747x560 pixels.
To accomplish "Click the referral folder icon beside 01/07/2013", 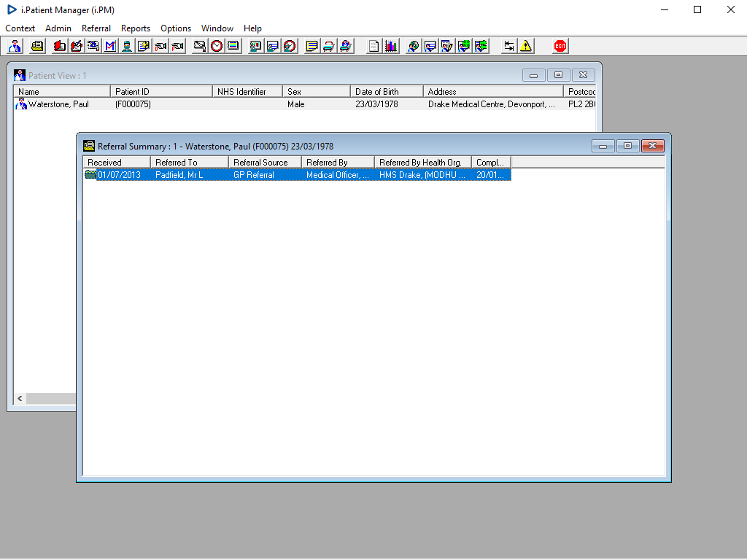I will (x=90, y=174).
